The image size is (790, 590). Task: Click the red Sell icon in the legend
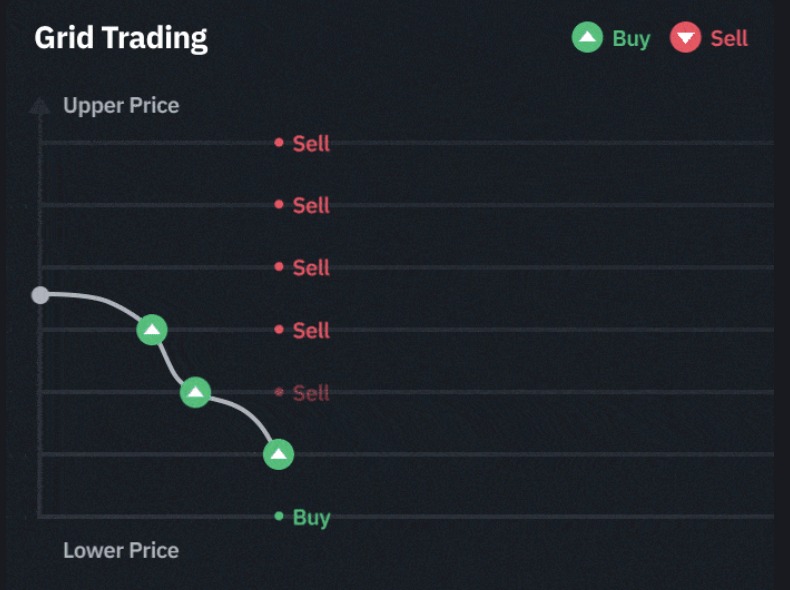pyautogui.click(x=685, y=38)
